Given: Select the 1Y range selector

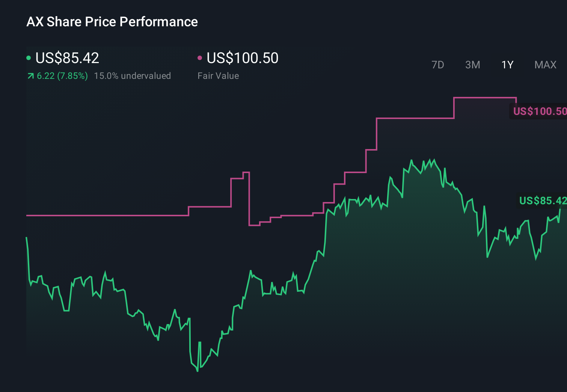Looking at the screenshot, I should [507, 65].
